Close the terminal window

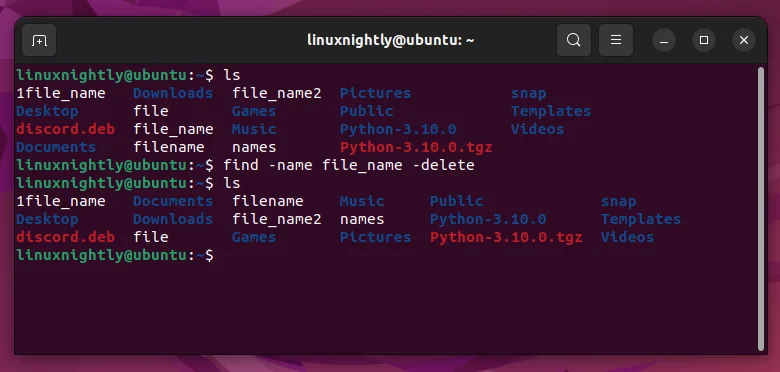coord(744,40)
